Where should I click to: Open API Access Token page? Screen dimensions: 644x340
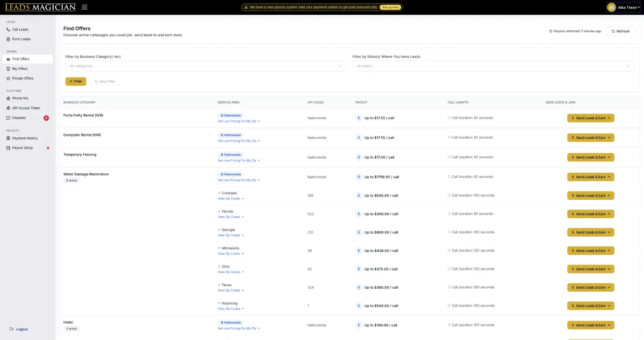click(26, 108)
